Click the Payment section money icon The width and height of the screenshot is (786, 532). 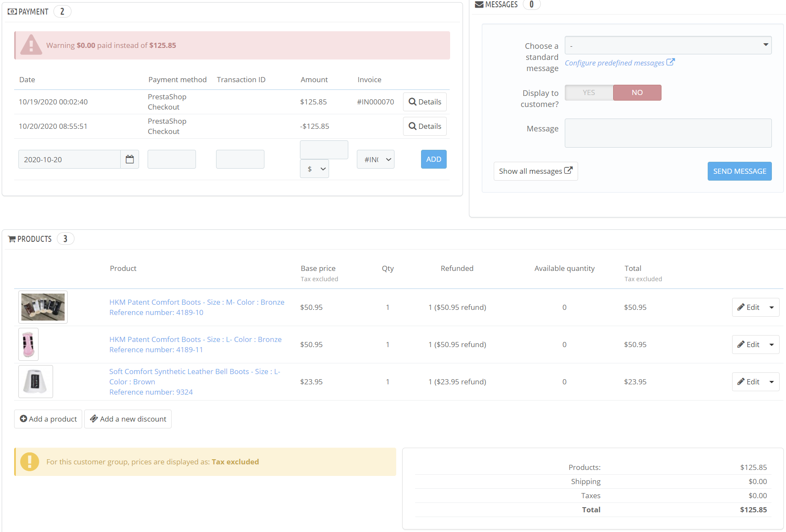(x=12, y=12)
